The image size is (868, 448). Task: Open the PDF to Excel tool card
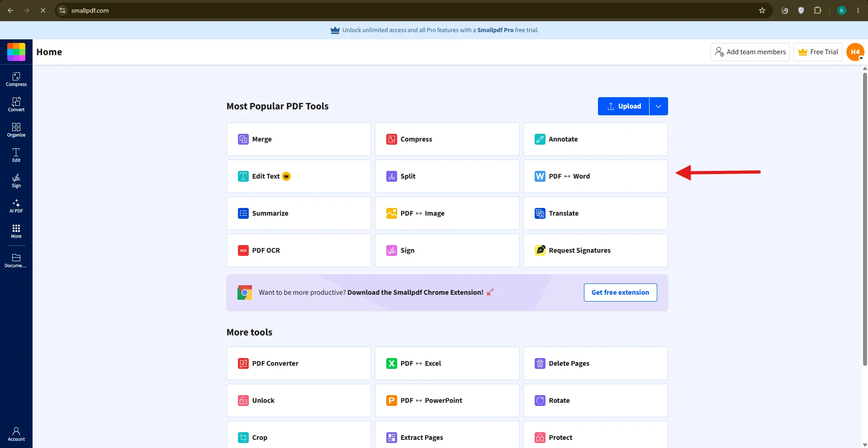tap(447, 363)
